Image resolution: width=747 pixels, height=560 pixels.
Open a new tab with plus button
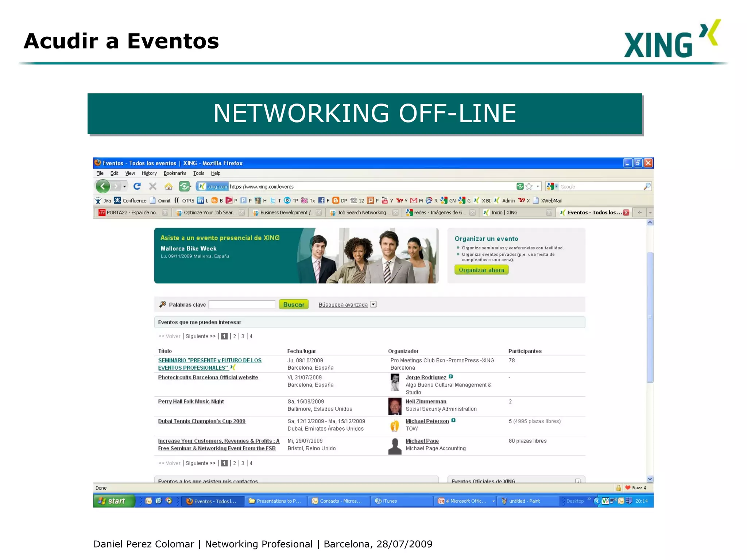(639, 213)
